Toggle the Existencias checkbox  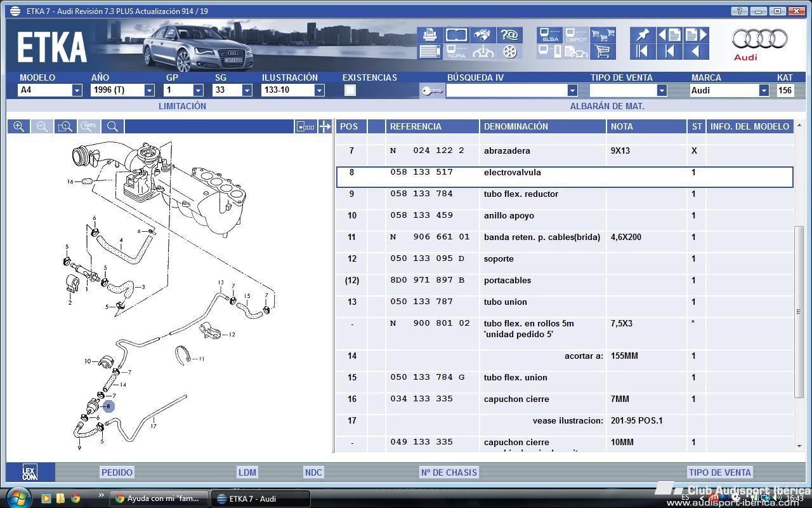click(x=350, y=90)
